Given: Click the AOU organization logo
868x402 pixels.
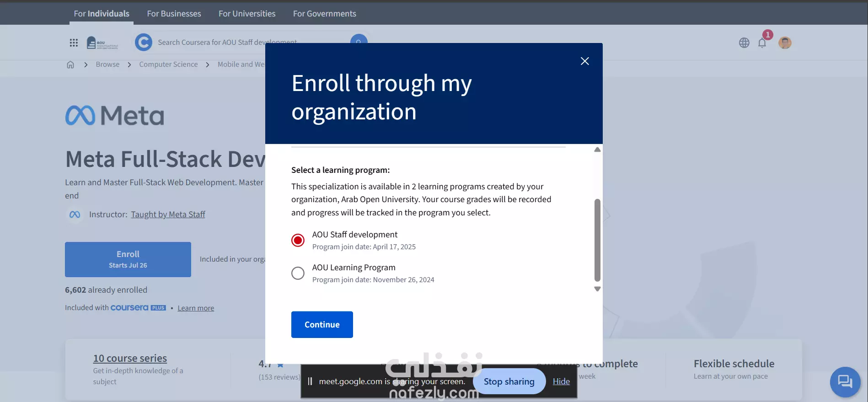Looking at the screenshot, I should coord(102,43).
